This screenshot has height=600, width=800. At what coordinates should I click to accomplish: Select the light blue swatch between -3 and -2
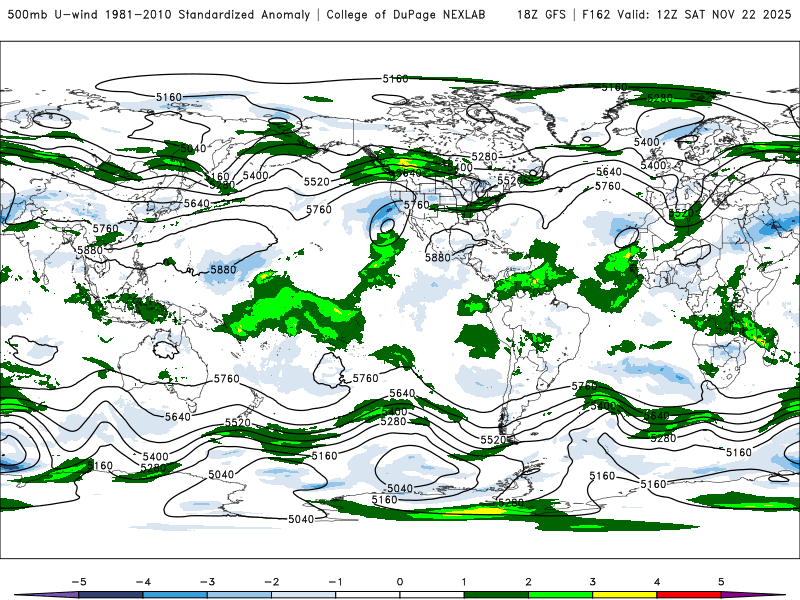pyautogui.click(x=239, y=595)
